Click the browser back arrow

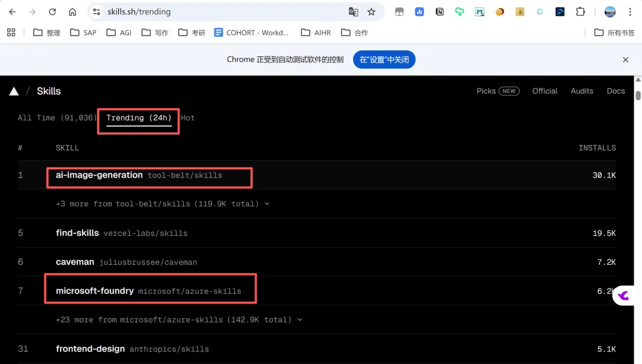[x=12, y=12]
